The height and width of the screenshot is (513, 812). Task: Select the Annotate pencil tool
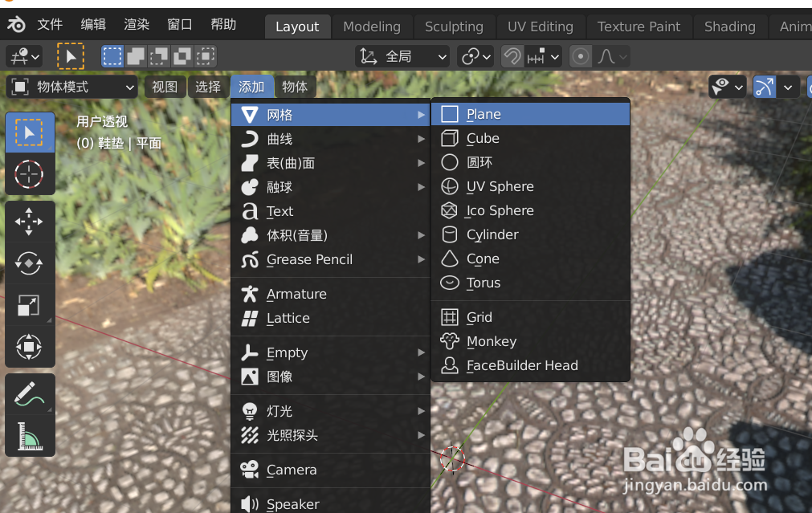coord(30,394)
